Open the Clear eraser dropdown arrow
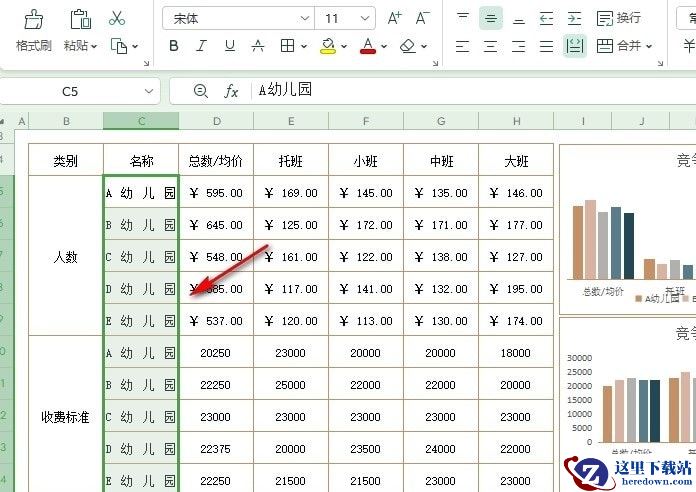The width and height of the screenshot is (696, 492). [x=424, y=46]
